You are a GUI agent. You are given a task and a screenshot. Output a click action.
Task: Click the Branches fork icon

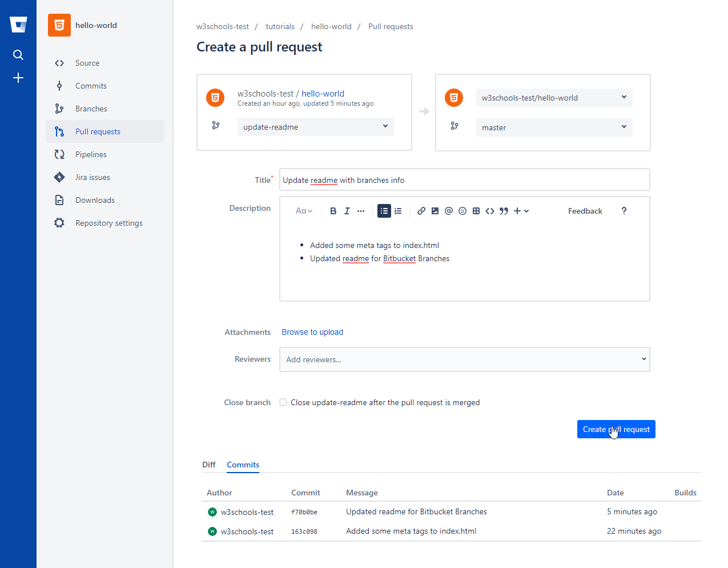(59, 109)
